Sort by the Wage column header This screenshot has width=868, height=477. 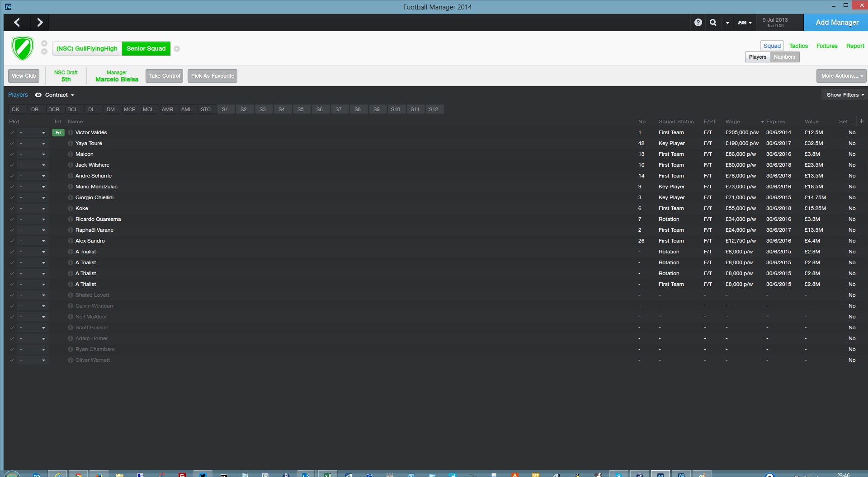pyautogui.click(x=733, y=122)
